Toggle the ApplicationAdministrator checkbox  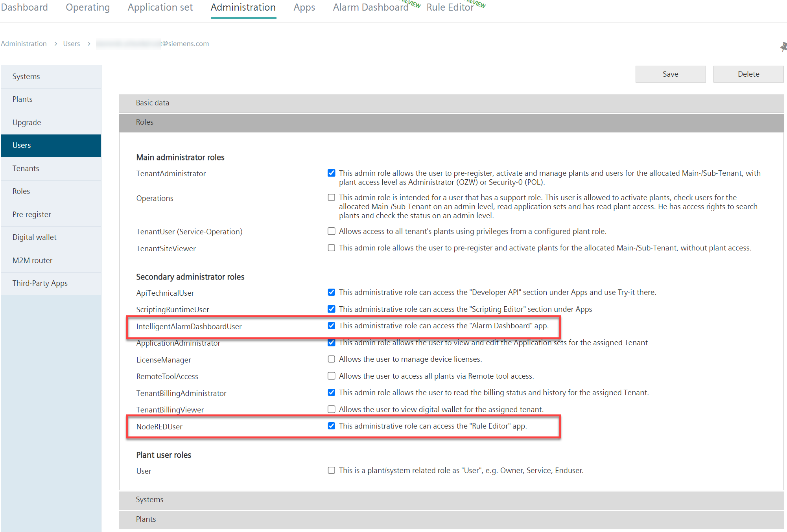coord(332,342)
